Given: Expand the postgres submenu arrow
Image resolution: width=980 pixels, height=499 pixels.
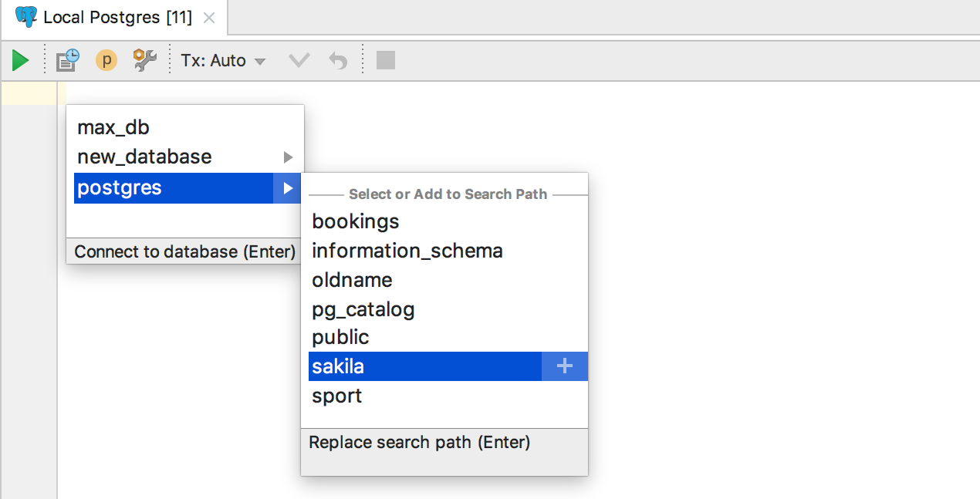Looking at the screenshot, I should [x=288, y=187].
